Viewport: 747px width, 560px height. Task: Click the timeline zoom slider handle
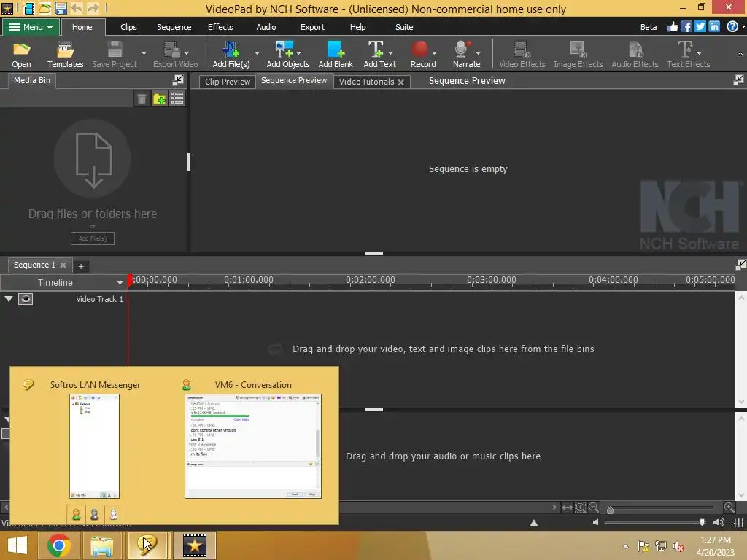pos(610,510)
